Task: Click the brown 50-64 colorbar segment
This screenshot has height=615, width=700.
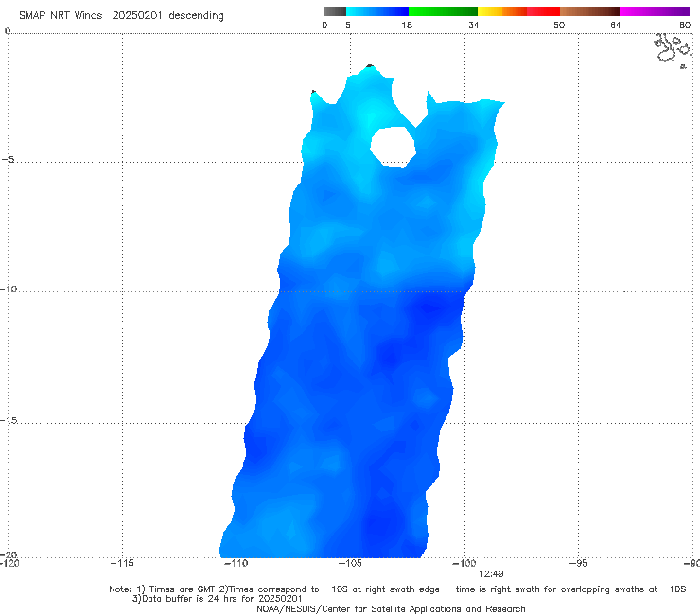Action: pyautogui.click(x=589, y=11)
